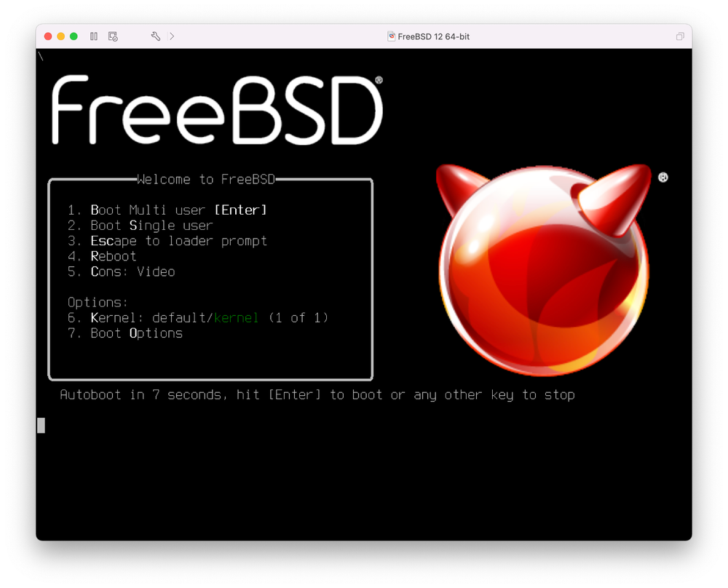Viewport: 728px width, 588px height.
Task: Click the blinking terminal cursor block
Action: [x=41, y=426]
